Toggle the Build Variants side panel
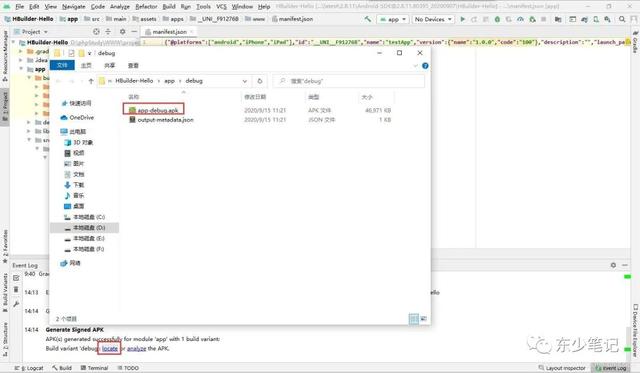Screen dimensions: 640x373 point(5,292)
